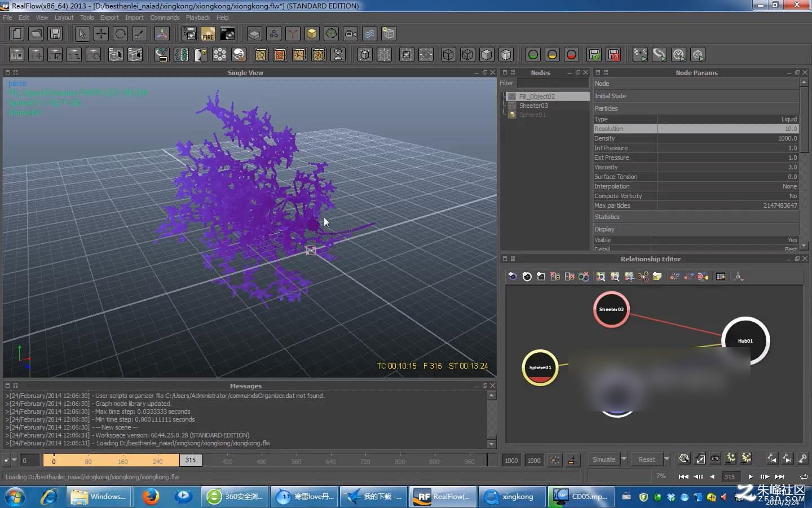The height and width of the screenshot is (508, 812).
Task: Open the Commands menu
Action: point(165,17)
